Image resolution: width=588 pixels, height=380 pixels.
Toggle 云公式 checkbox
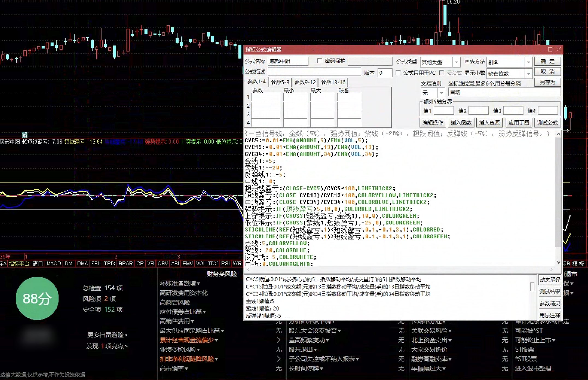pyautogui.click(x=441, y=73)
